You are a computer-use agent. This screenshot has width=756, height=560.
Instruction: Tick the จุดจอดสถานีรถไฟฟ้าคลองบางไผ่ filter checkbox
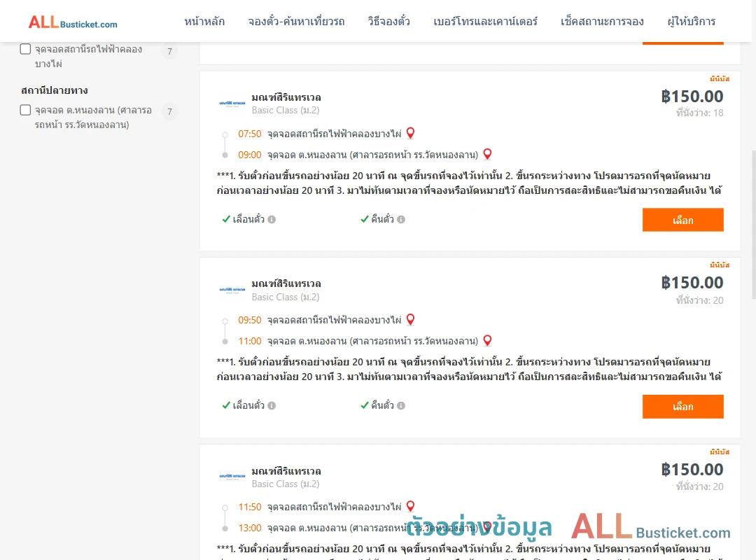[26, 49]
